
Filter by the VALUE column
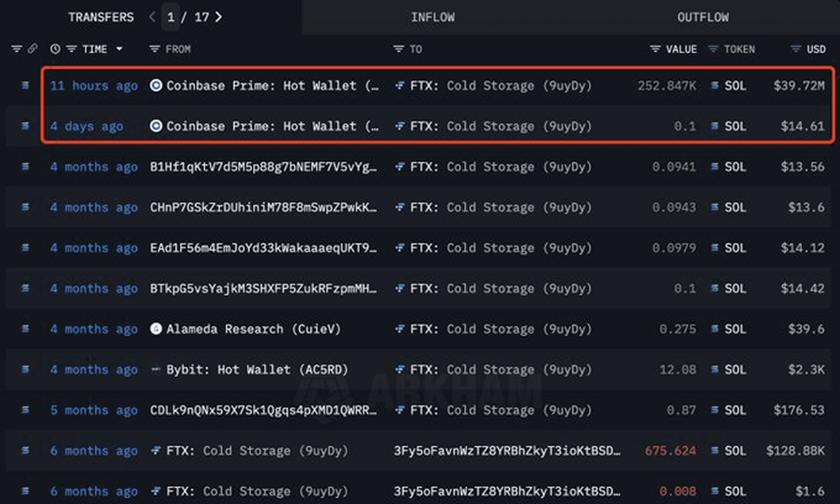coord(655,49)
